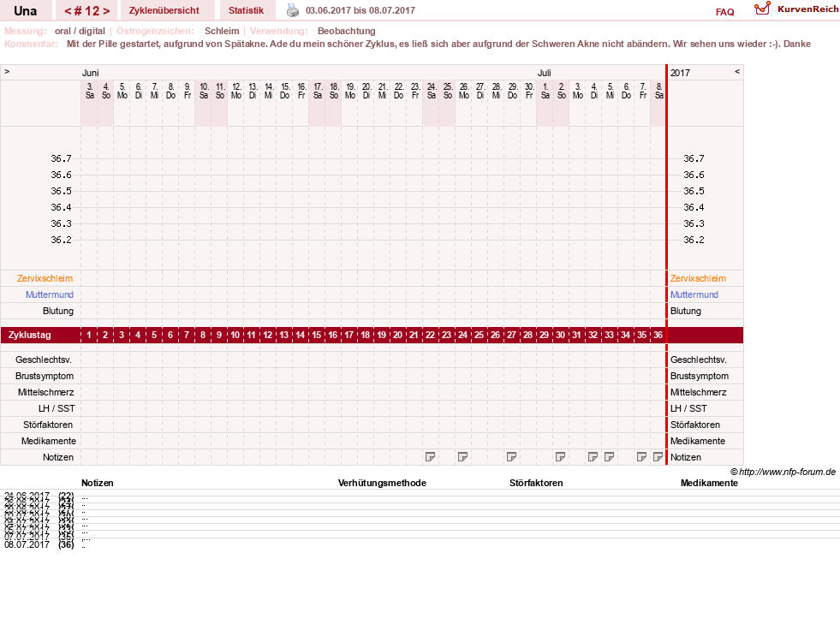
Task: Click the left Störfaktoren row label
Action: click(48, 425)
